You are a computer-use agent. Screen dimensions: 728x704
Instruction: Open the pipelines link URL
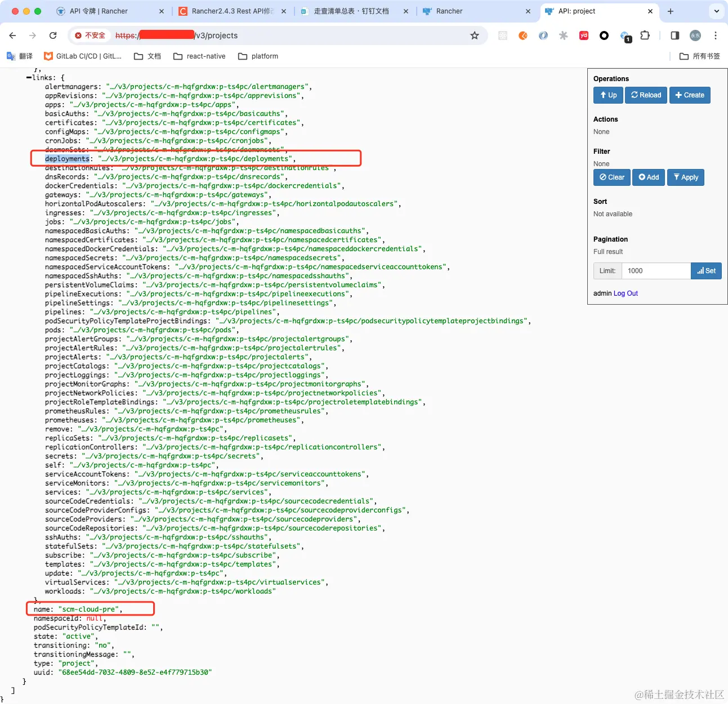coord(183,312)
